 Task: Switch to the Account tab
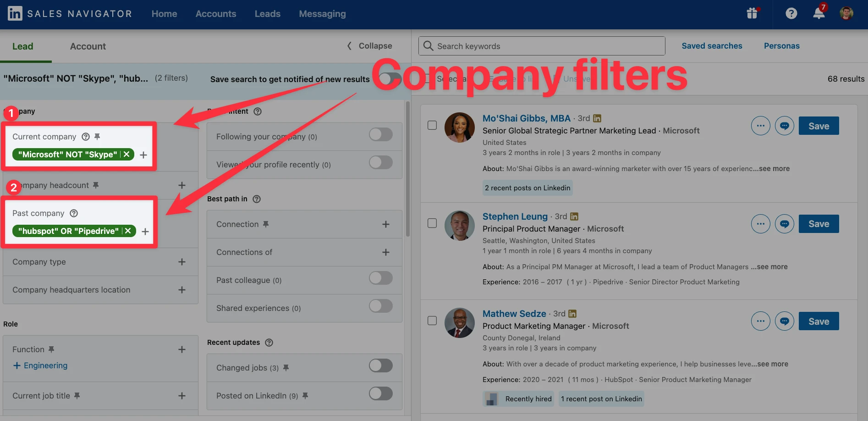tap(88, 46)
